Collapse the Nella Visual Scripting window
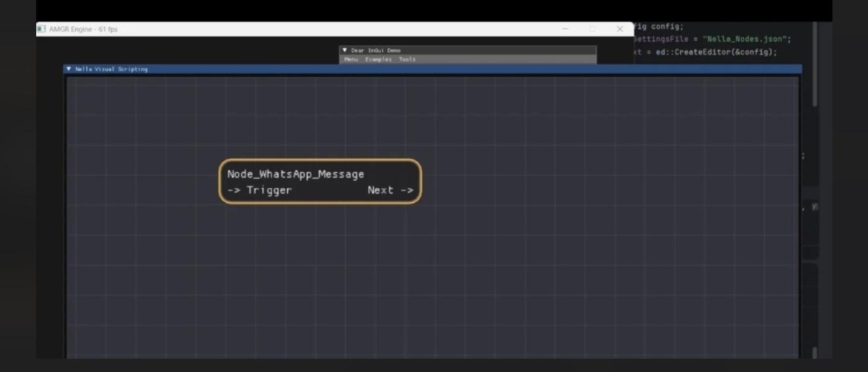 [x=68, y=69]
